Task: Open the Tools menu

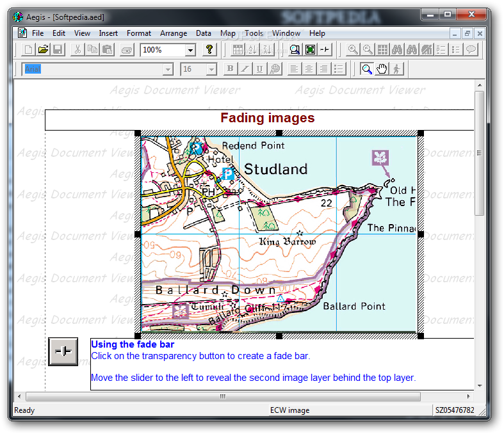Action: [x=254, y=33]
